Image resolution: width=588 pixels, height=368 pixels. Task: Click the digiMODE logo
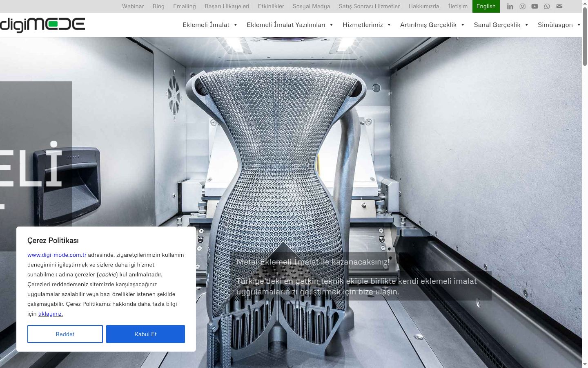(x=42, y=25)
